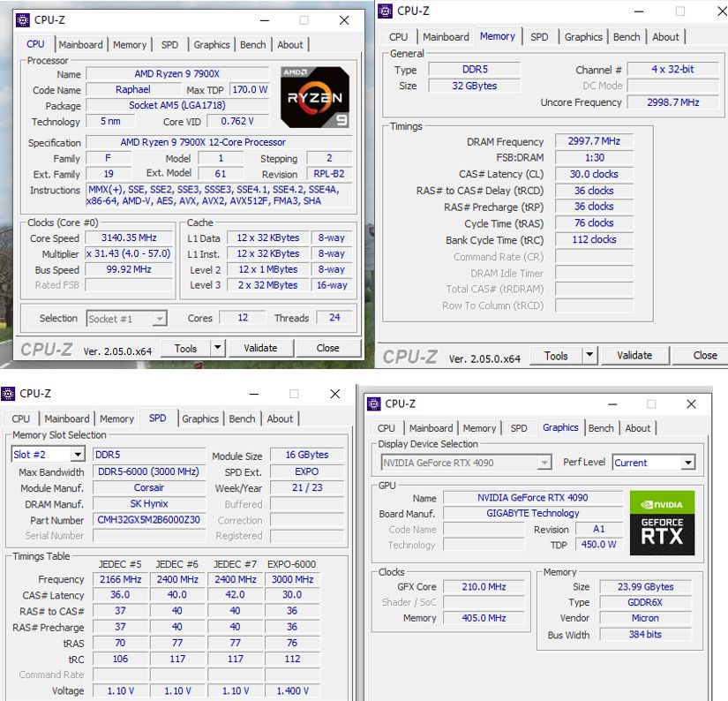Choose CPU tab in Graphics window
The width and height of the screenshot is (728, 701).
387,428
